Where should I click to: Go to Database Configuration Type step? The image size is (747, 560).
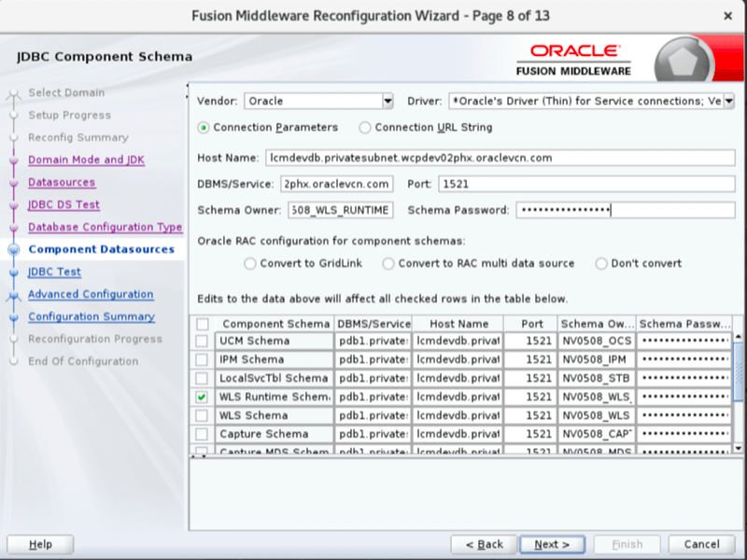(x=105, y=227)
